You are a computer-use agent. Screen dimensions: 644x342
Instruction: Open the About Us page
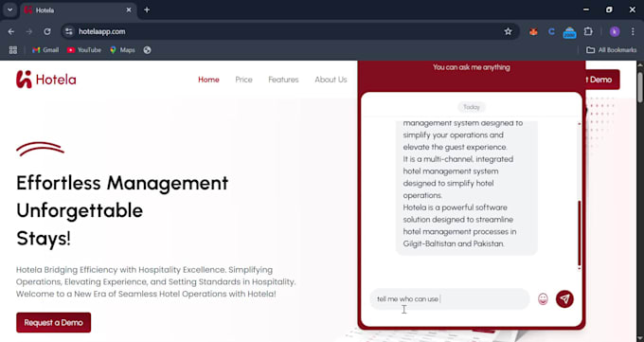coord(331,80)
